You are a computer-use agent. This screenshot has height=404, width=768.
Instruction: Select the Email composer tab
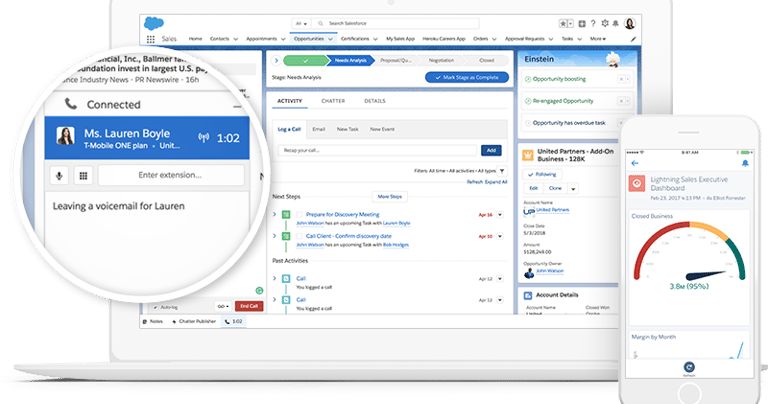pyautogui.click(x=319, y=129)
